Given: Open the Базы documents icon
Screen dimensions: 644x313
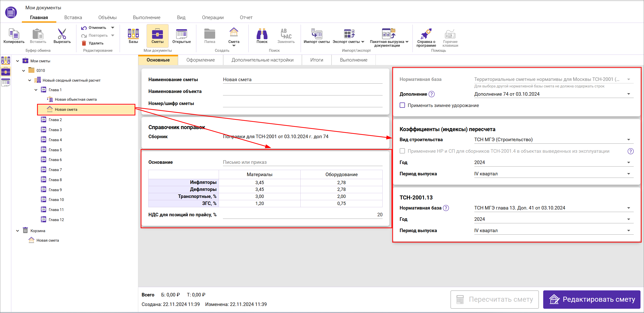Looking at the screenshot, I should click(x=133, y=34).
